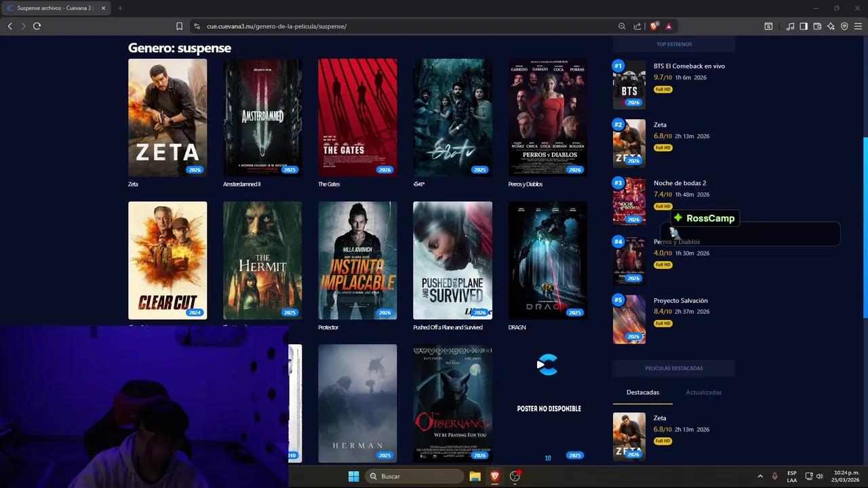868x488 pixels.
Task: Open ESP LAA language switcher
Action: pos(792,476)
